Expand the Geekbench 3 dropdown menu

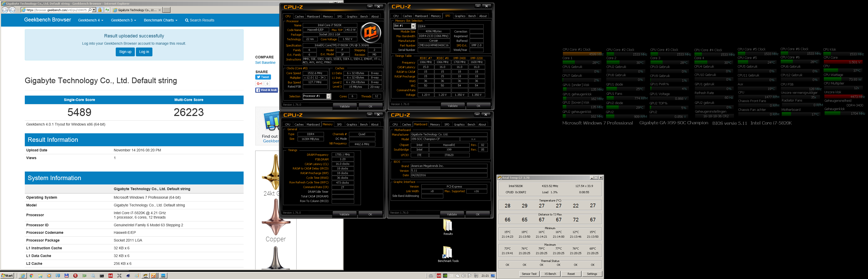tap(124, 20)
